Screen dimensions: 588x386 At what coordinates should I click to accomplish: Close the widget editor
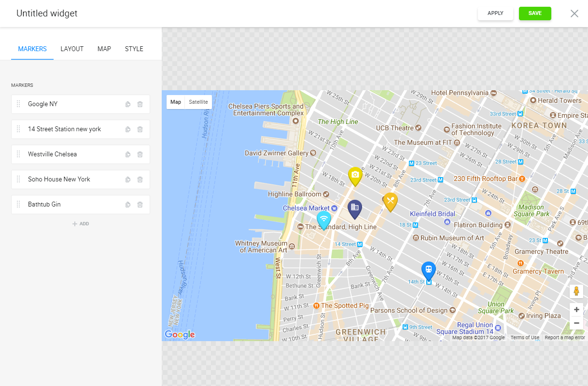(574, 14)
